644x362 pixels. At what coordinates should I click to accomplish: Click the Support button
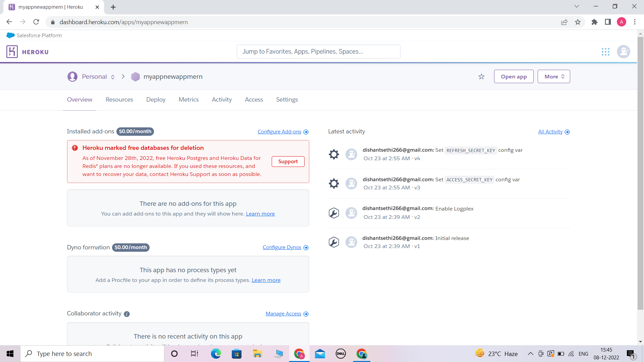[x=288, y=162]
